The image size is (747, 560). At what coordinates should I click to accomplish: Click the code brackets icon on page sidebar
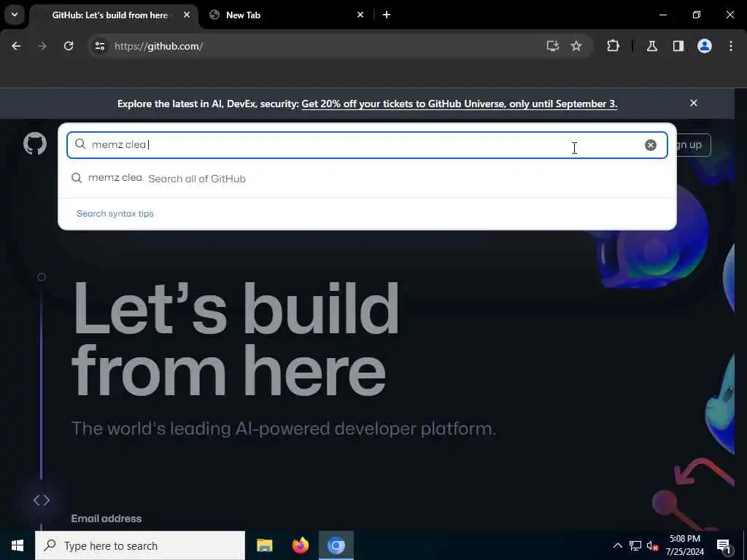pos(42,500)
